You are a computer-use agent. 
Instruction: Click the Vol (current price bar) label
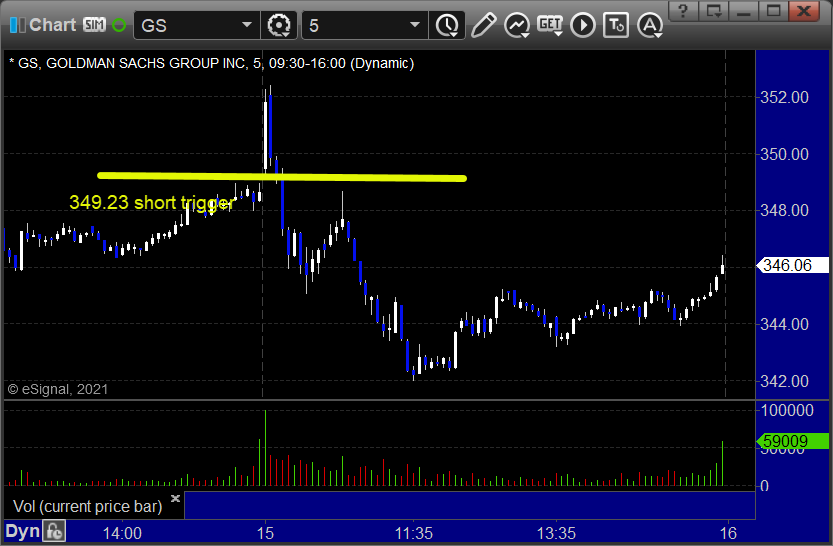88,506
